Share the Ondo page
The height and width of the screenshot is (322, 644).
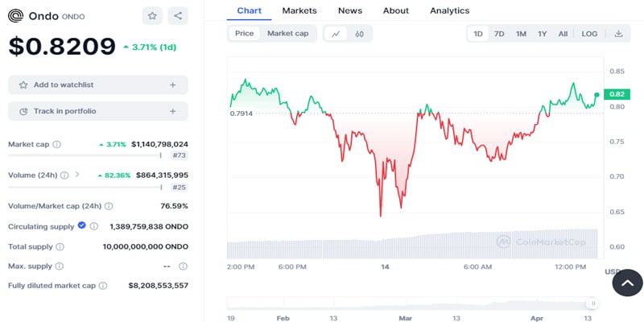[178, 16]
